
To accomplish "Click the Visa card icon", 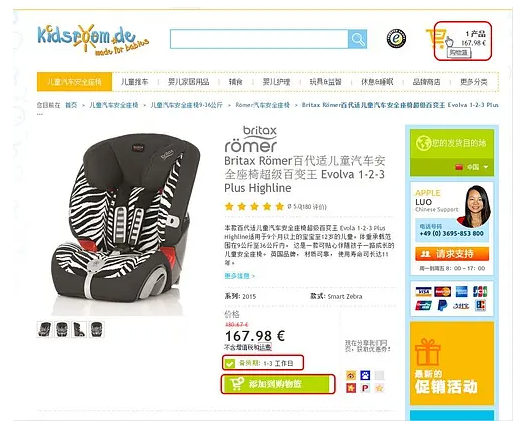I will point(423,292).
